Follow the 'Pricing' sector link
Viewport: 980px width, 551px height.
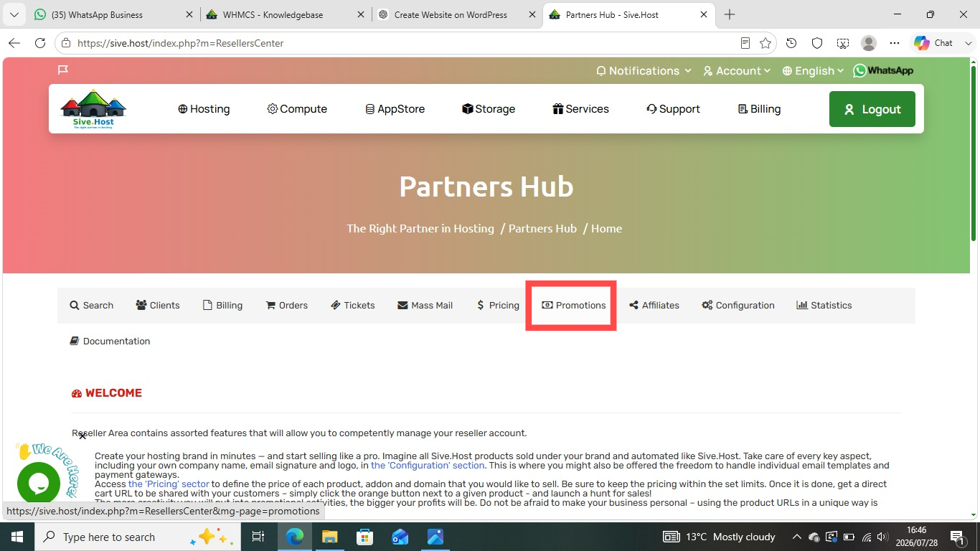point(169,484)
